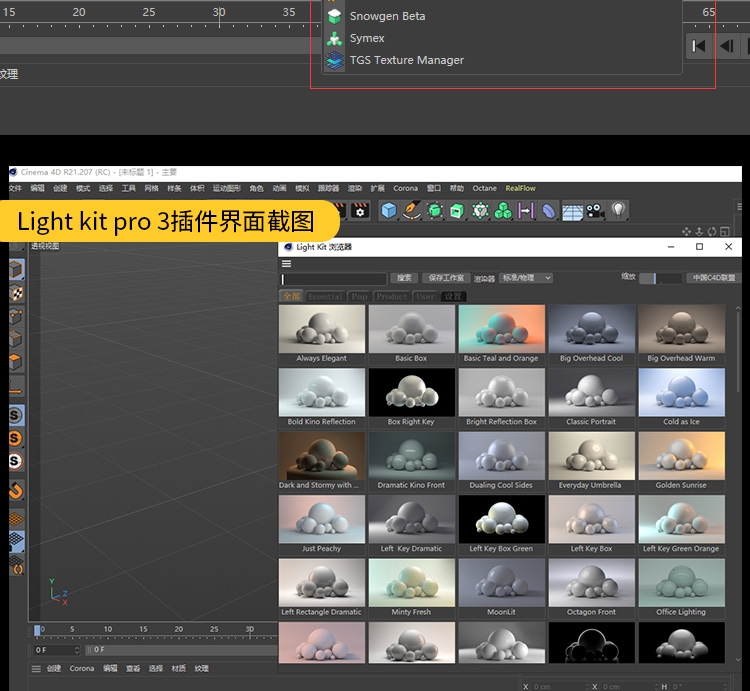This screenshot has width=750, height=691.
Task: Open the material manager Corona menu
Action: coord(82,669)
